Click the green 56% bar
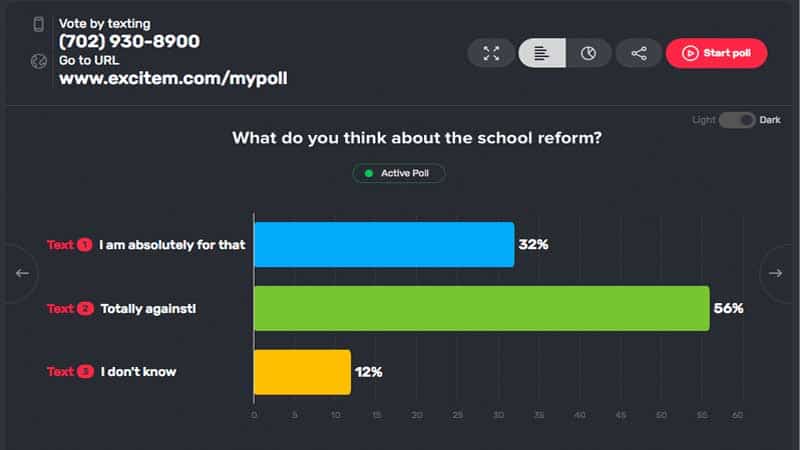This screenshot has height=450, width=800. coord(482,308)
